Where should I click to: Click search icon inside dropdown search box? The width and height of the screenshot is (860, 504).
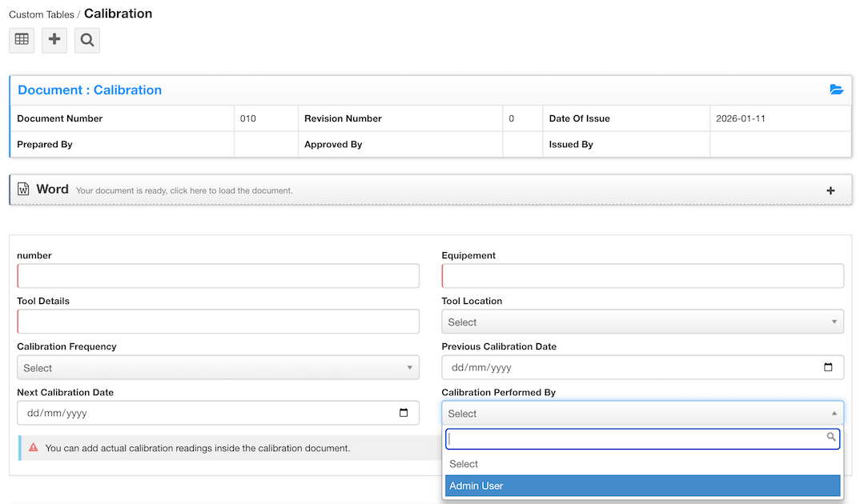point(831,437)
